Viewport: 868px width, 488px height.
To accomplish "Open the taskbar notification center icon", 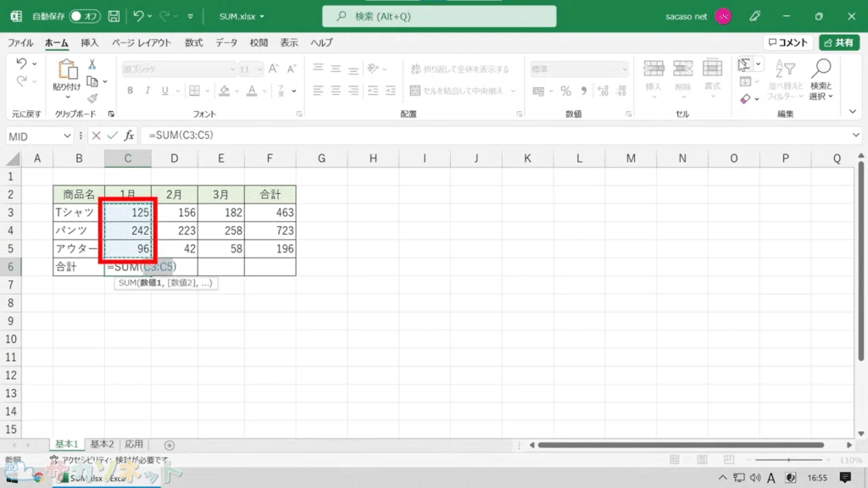I will (845, 478).
